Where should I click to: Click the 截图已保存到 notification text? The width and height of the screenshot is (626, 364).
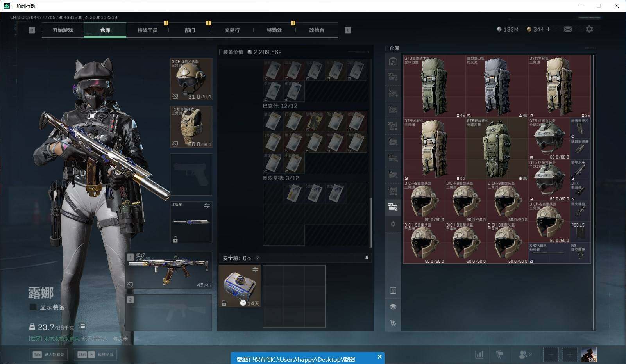(296, 359)
